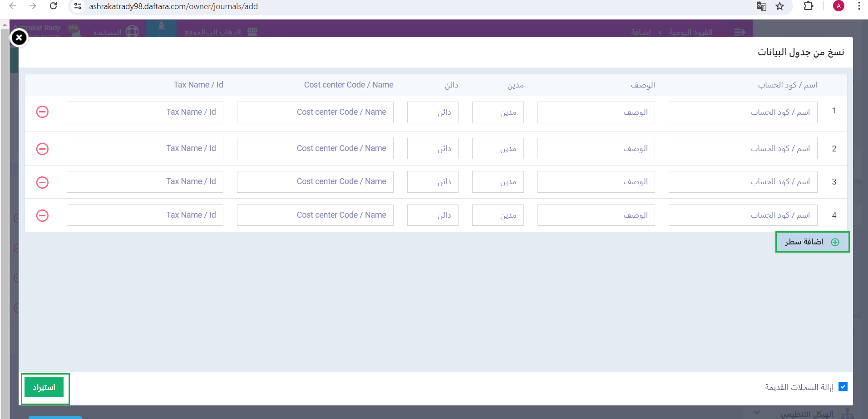Screen dimensions: 868x419
Task: Click the browser reload icon
Action: pos(53,6)
